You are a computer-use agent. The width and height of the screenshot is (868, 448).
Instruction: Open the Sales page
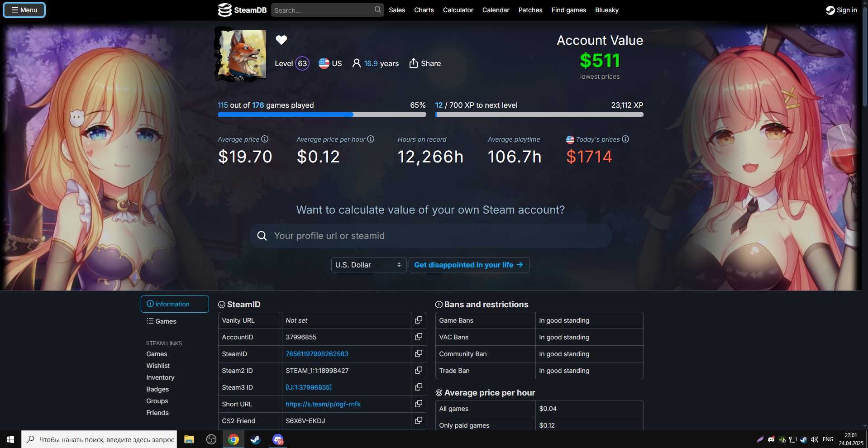[397, 10]
